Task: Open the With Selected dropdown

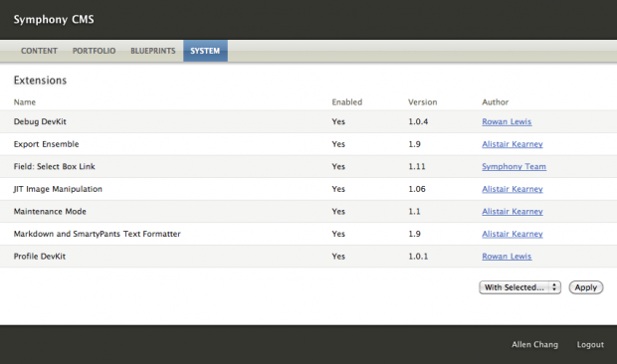Action: (x=519, y=287)
